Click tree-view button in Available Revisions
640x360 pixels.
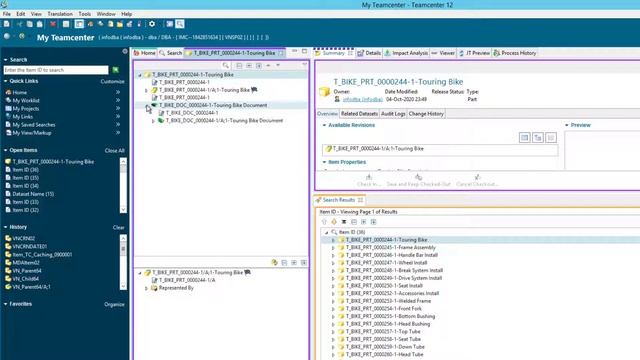tap(538, 138)
